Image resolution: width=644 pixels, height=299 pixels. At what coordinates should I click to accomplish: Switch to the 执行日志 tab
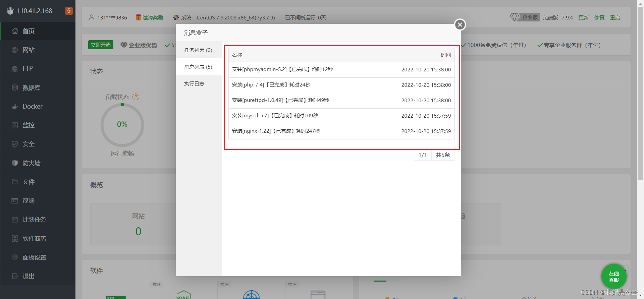click(x=199, y=83)
